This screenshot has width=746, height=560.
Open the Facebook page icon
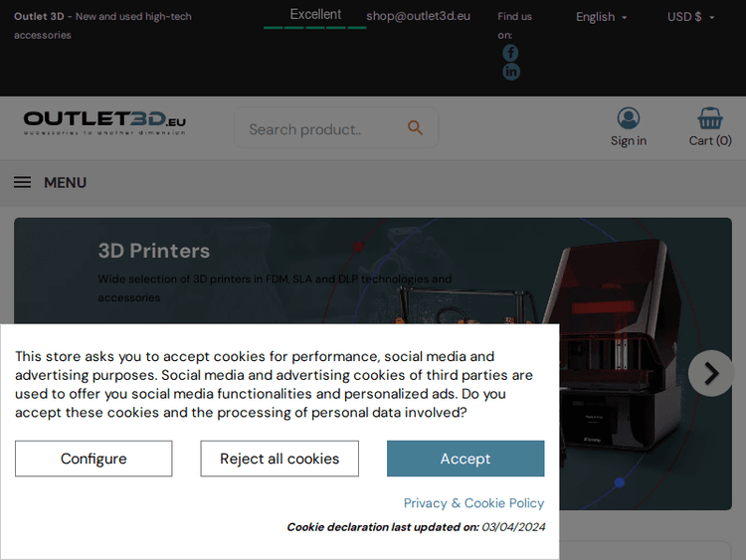click(x=510, y=53)
